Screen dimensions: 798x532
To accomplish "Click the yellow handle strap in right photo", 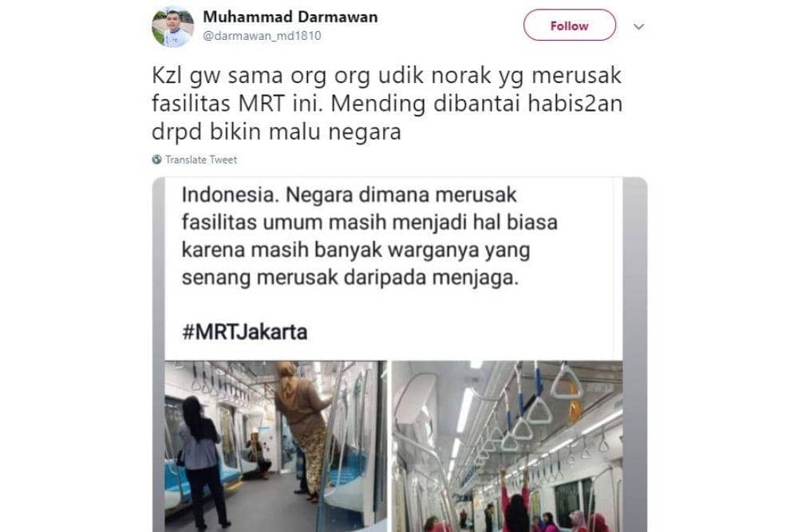I will coord(575,402).
